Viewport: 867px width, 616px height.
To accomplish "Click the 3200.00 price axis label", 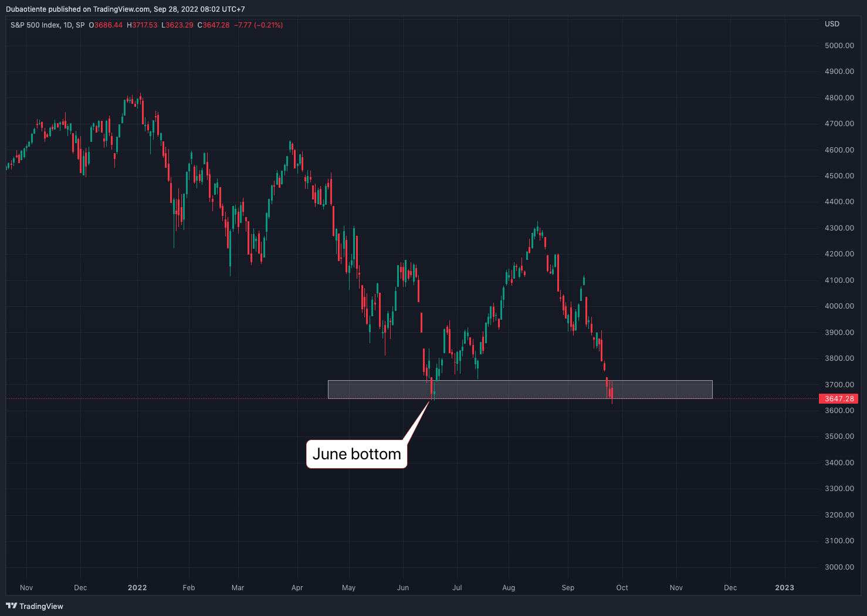I will coord(839,515).
